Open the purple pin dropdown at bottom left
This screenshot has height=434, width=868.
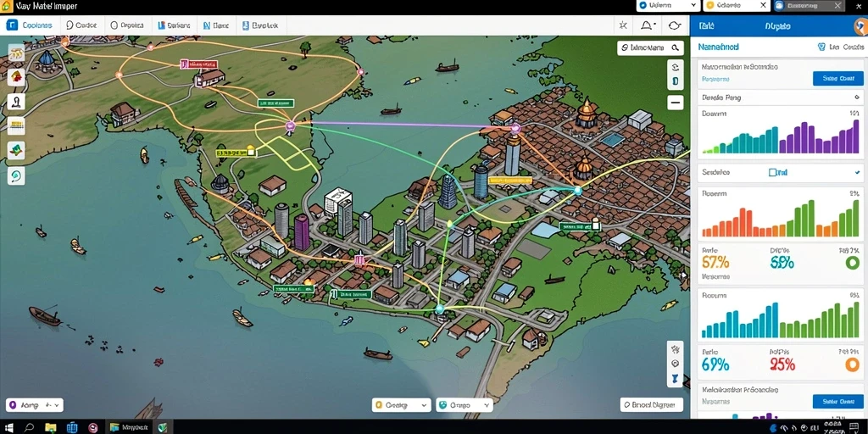click(x=34, y=405)
